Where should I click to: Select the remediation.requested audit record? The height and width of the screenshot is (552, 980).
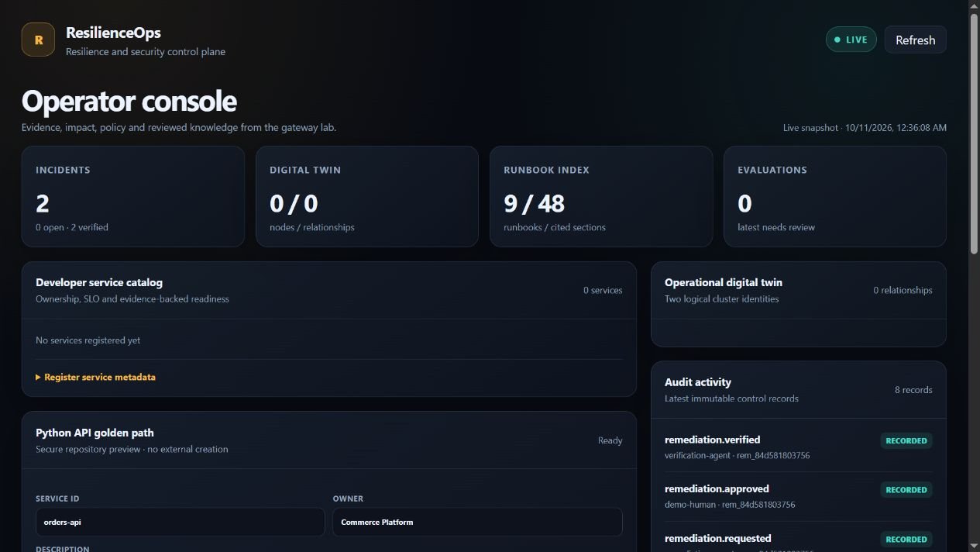coord(798,541)
